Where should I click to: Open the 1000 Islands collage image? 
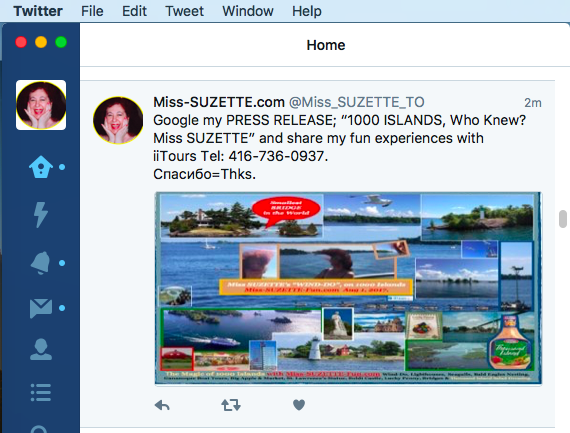coord(348,288)
